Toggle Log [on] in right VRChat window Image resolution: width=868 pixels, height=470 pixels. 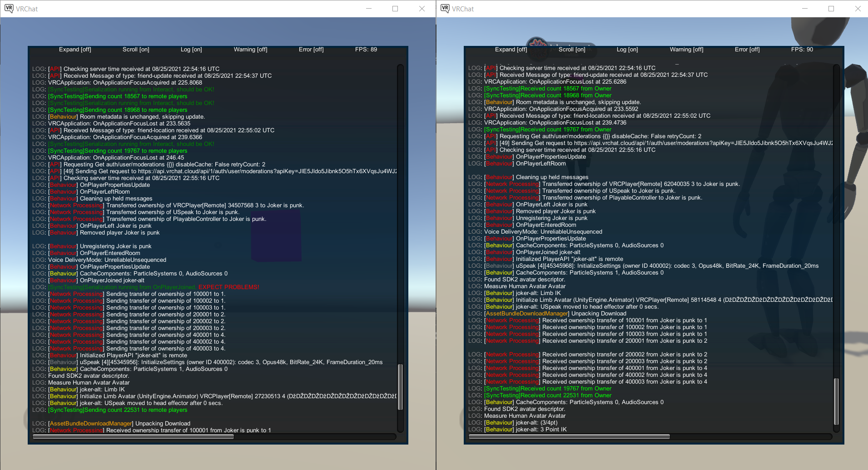(x=627, y=50)
